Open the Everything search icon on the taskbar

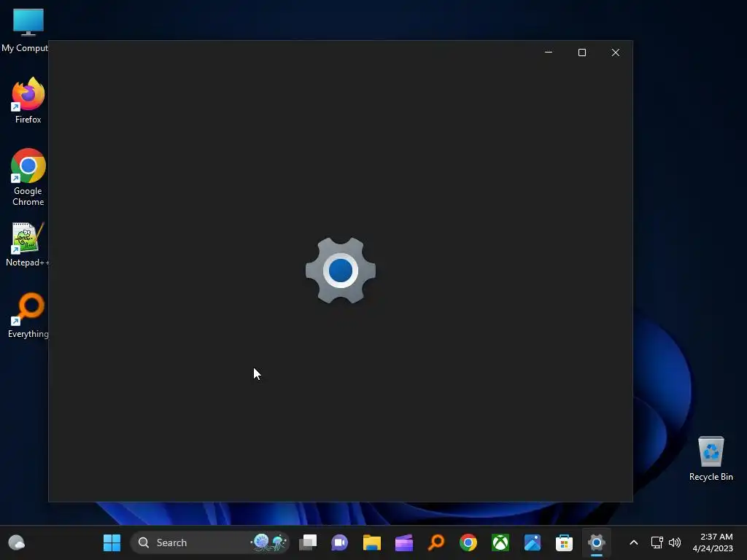coord(436,542)
